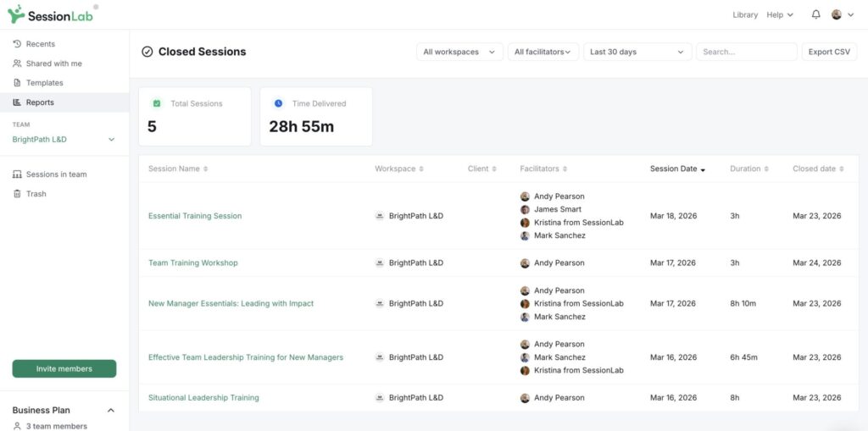
Task: Click the Sessions in team icon
Action: click(x=17, y=174)
